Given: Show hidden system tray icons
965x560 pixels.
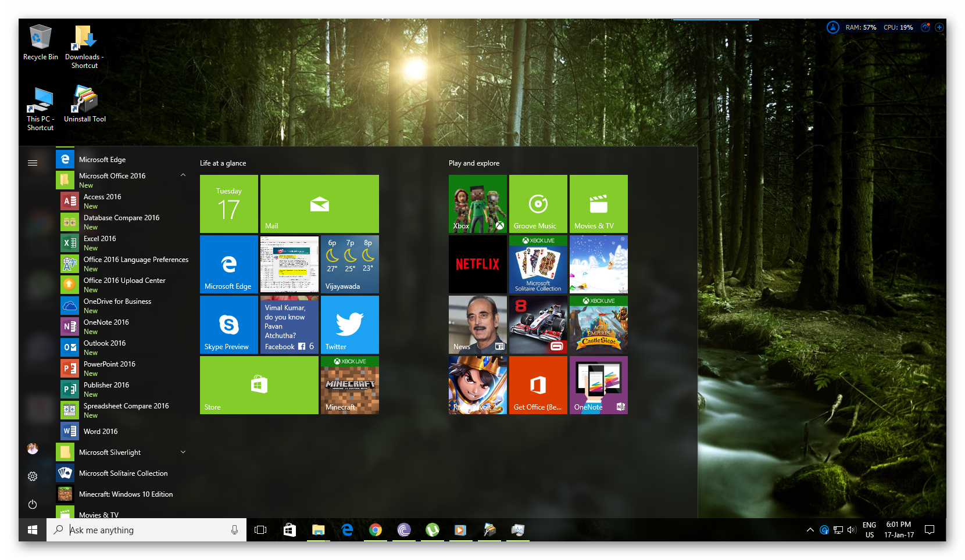Looking at the screenshot, I should [x=810, y=530].
